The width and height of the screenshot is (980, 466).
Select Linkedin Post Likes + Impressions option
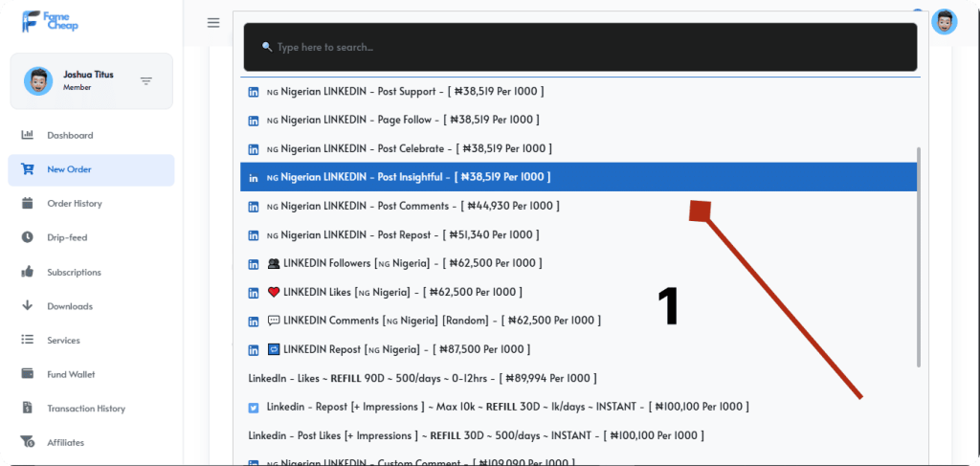pos(578,435)
